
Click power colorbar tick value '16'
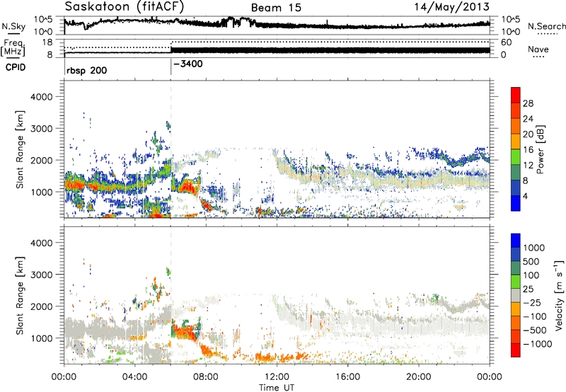pos(528,150)
